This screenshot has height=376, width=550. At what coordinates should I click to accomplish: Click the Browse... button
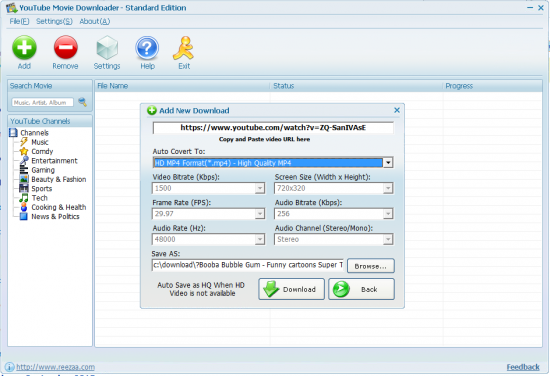(371, 266)
